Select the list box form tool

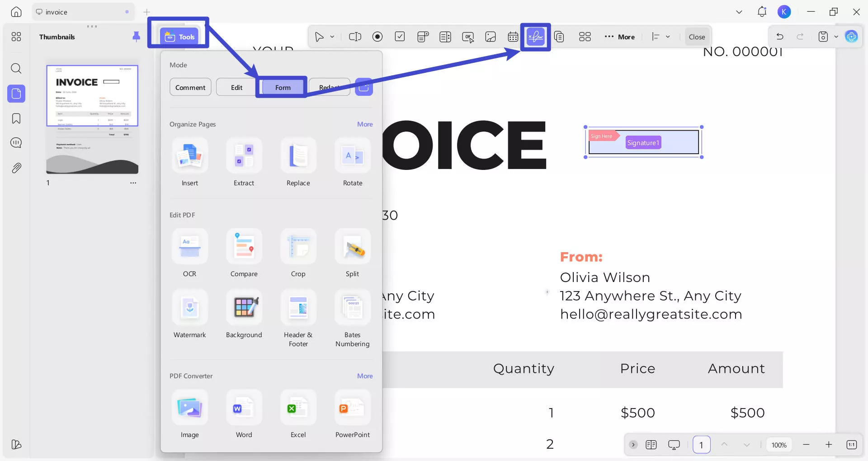(445, 37)
